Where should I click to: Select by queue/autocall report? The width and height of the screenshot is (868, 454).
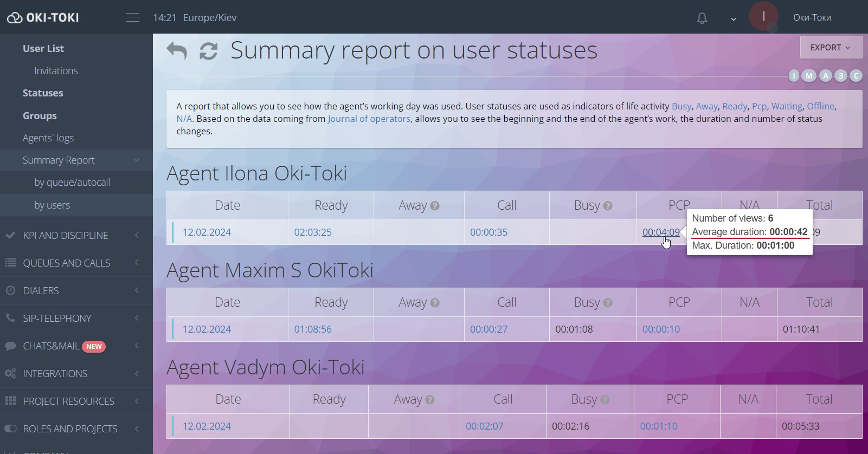pyautogui.click(x=72, y=183)
